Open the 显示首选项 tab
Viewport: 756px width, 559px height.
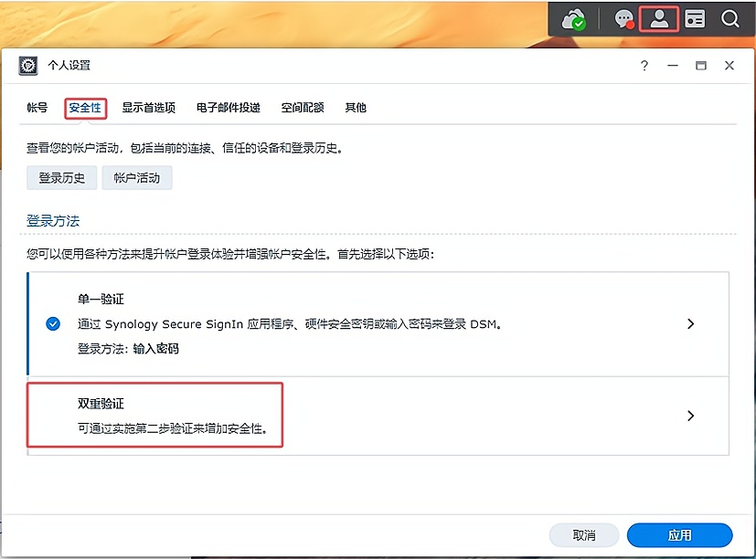(x=148, y=108)
